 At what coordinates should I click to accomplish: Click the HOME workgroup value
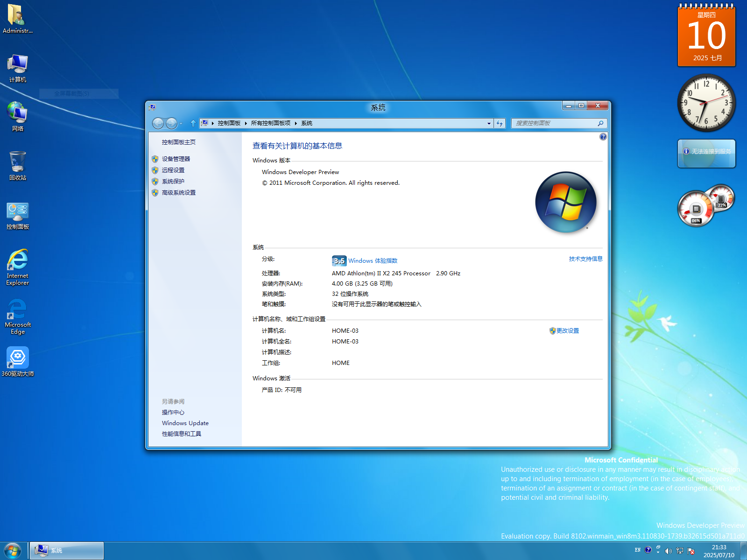click(x=341, y=363)
